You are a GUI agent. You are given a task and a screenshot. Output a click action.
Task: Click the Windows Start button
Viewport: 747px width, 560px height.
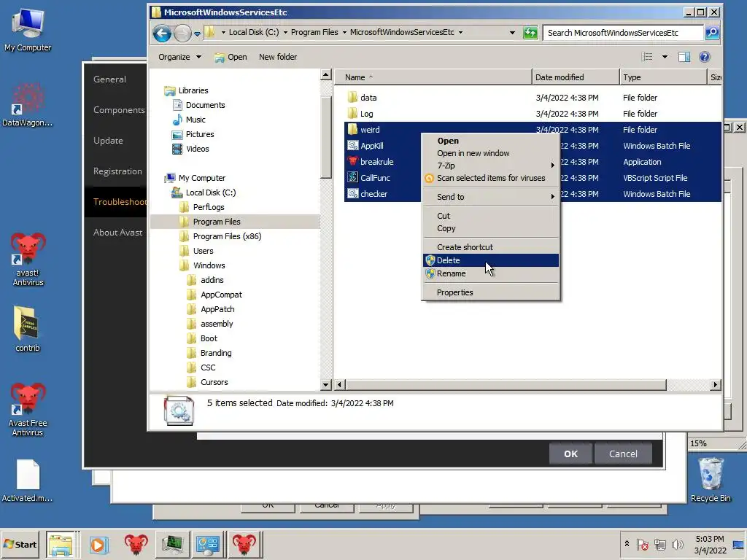pyautogui.click(x=20, y=544)
